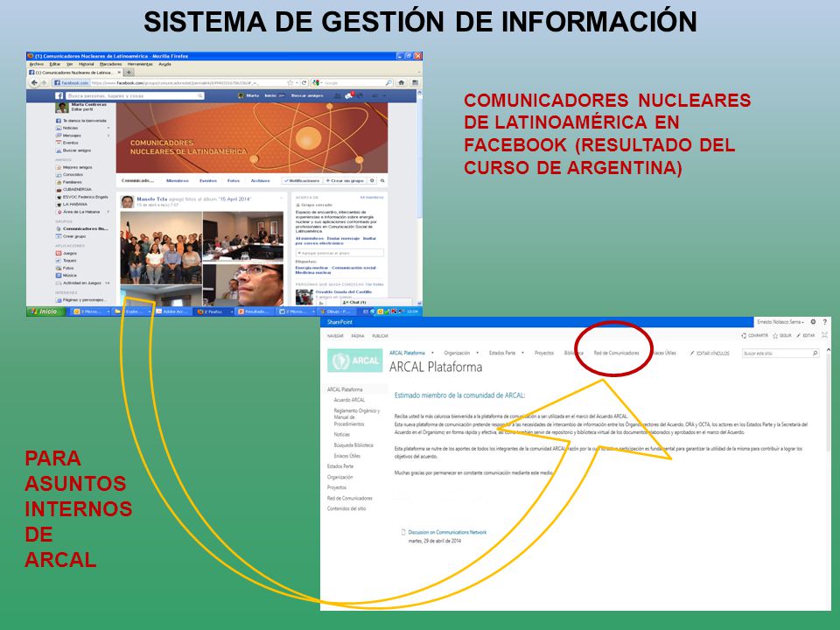Open Organización top navigation item
The image size is (840, 630).
(x=457, y=353)
